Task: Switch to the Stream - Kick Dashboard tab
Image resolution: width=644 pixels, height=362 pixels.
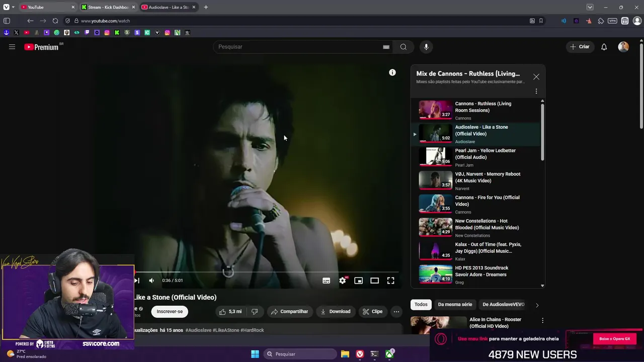Action: 108,7
